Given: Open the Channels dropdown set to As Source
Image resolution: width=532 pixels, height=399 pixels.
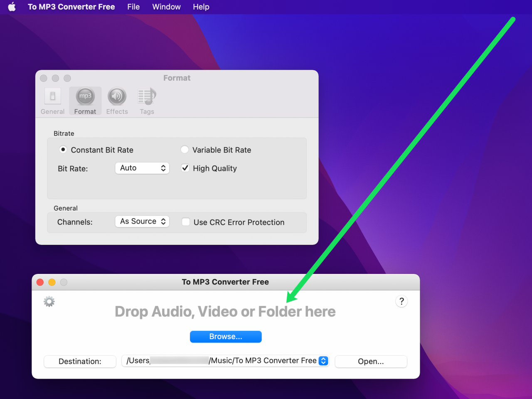Looking at the screenshot, I should 142,221.
